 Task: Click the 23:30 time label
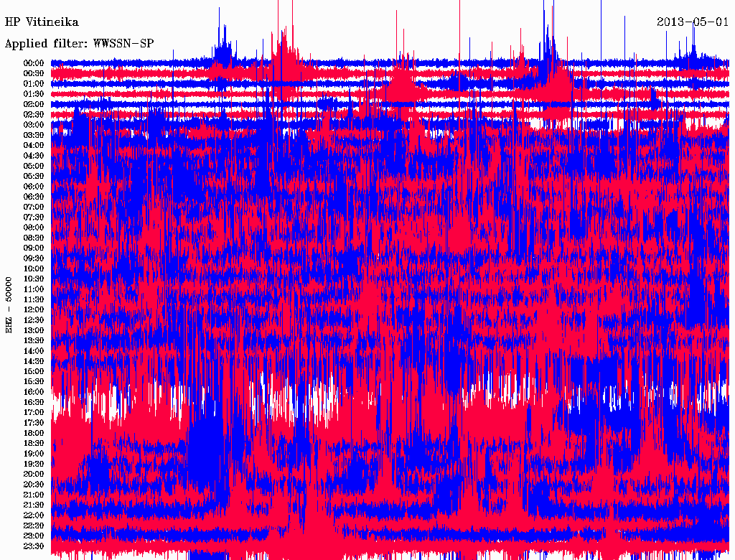click(34, 546)
